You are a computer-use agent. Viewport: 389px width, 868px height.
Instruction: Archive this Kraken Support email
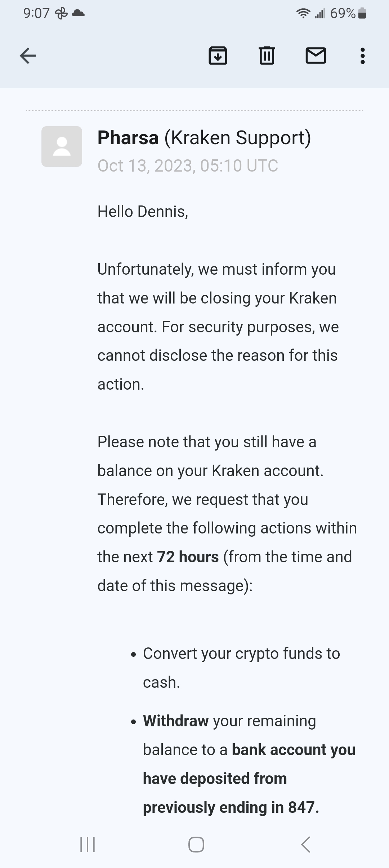(218, 56)
